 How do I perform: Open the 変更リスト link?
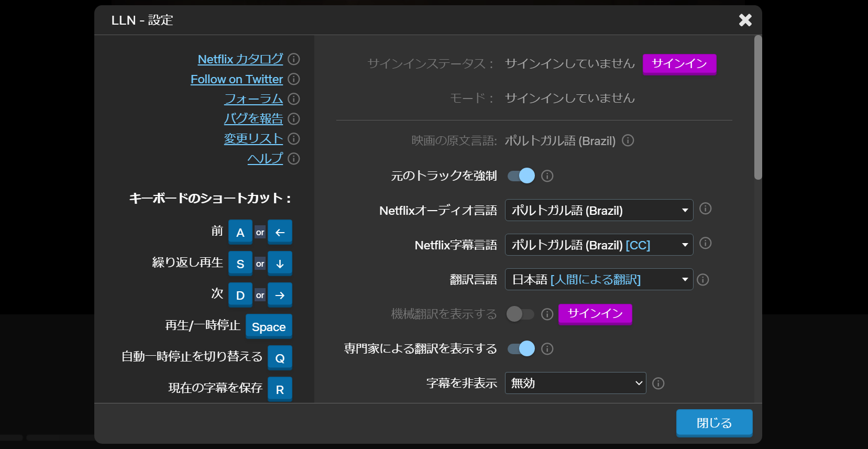253,138
